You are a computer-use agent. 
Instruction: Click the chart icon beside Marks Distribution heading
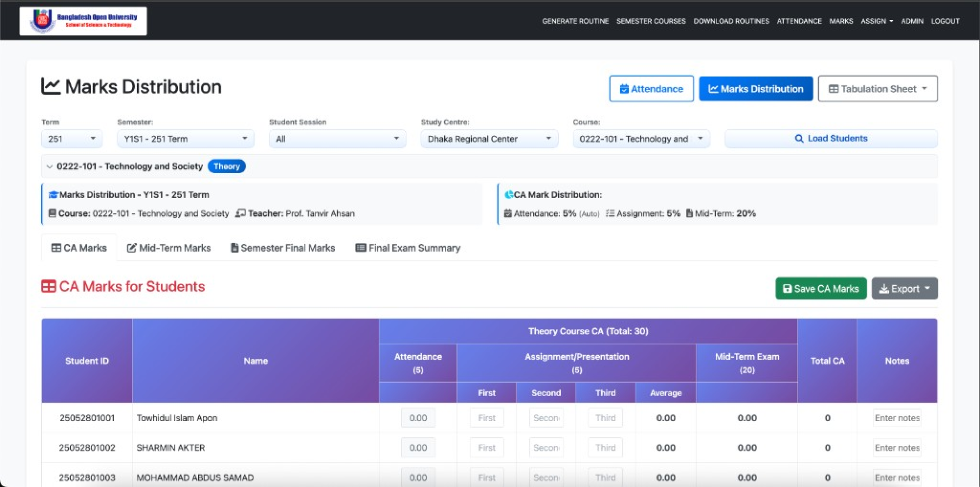pos(50,87)
